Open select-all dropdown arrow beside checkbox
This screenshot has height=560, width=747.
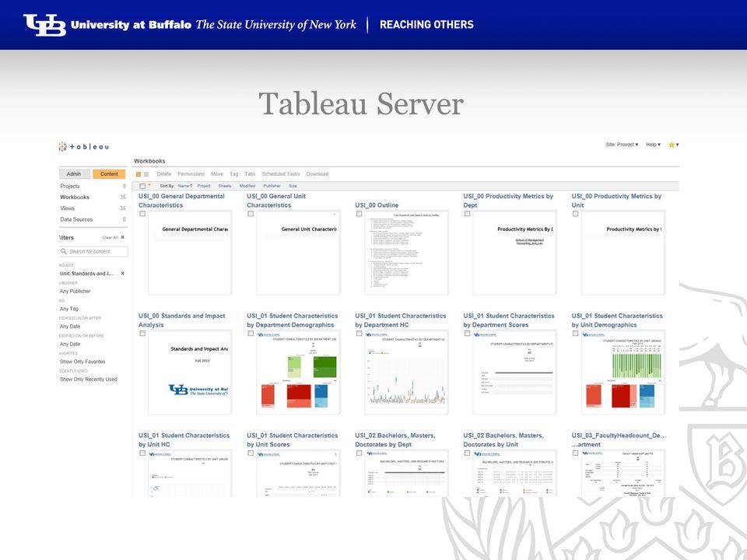point(149,185)
